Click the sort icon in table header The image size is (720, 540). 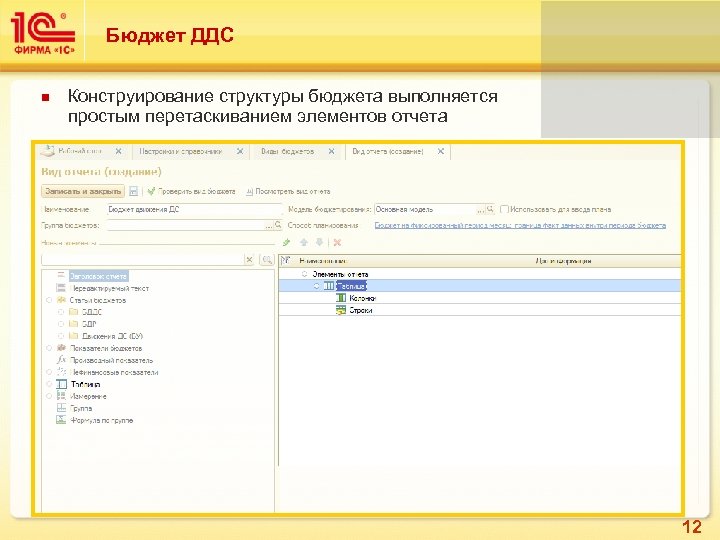[286, 260]
